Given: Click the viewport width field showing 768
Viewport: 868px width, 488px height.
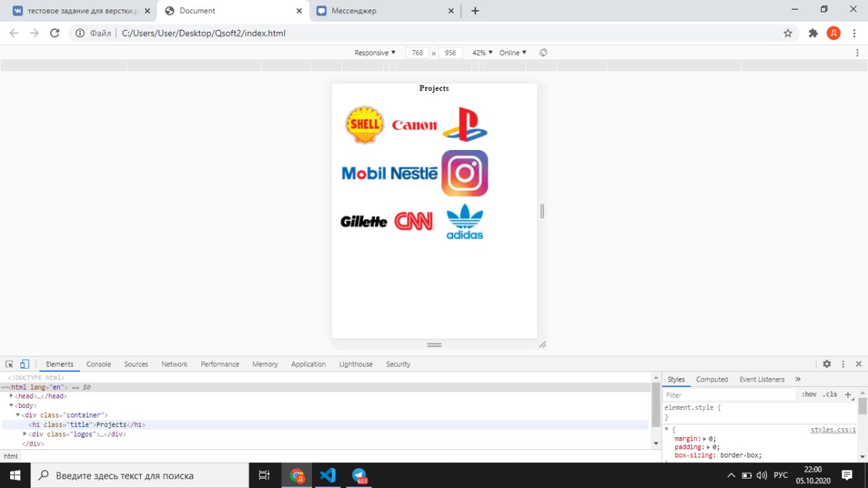Looking at the screenshot, I should (x=417, y=52).
